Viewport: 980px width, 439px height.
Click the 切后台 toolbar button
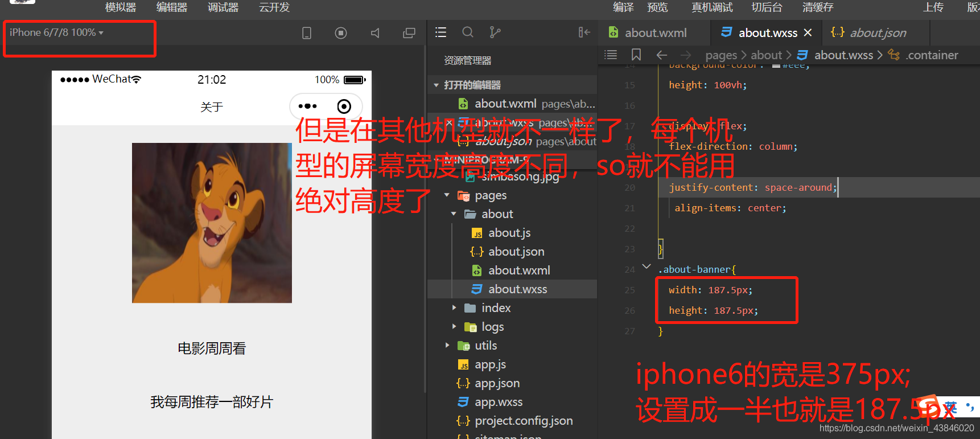[x=767, y=7]
